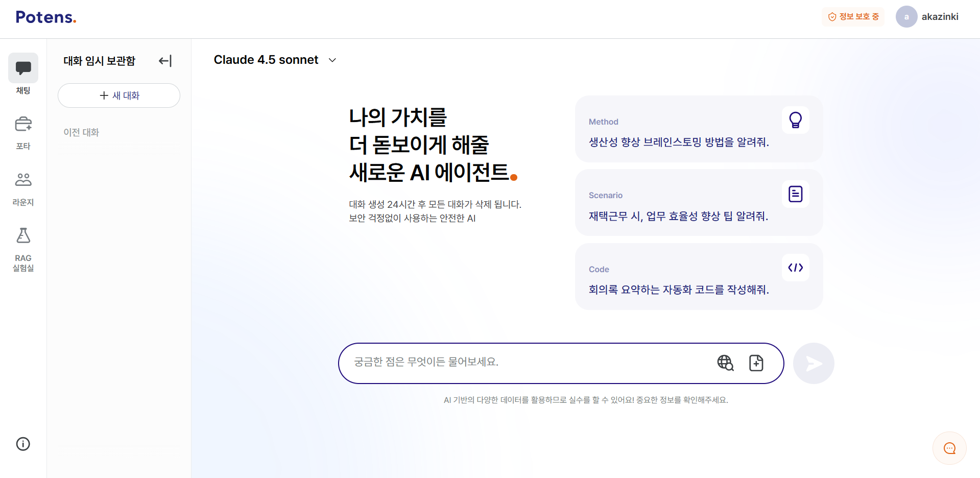Click the info circle icon in sidebar
The image size is (980, 478).
(x=23, y=444)
